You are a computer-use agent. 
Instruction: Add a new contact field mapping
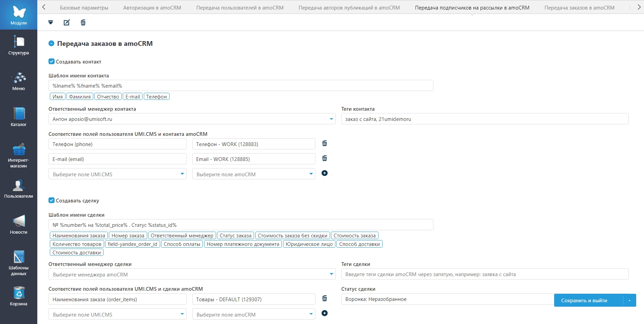pyautogui.click(x=325, y=173)
